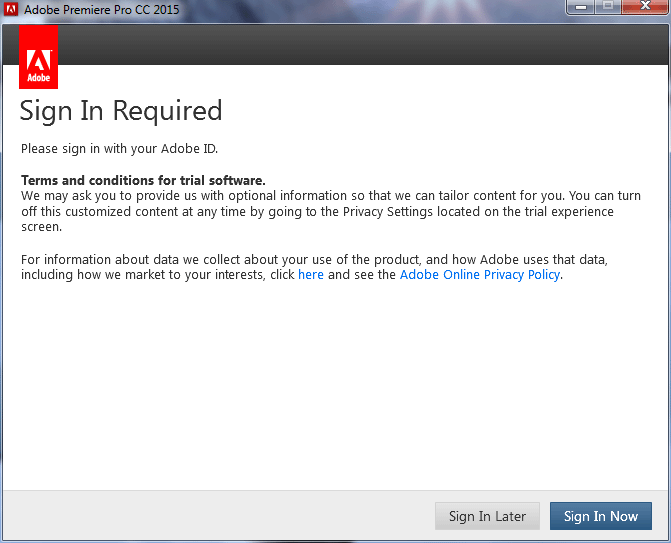This screenshot has width=671, height=543.
Task: Click the Sign In Now button
Action: click(600, 516)
